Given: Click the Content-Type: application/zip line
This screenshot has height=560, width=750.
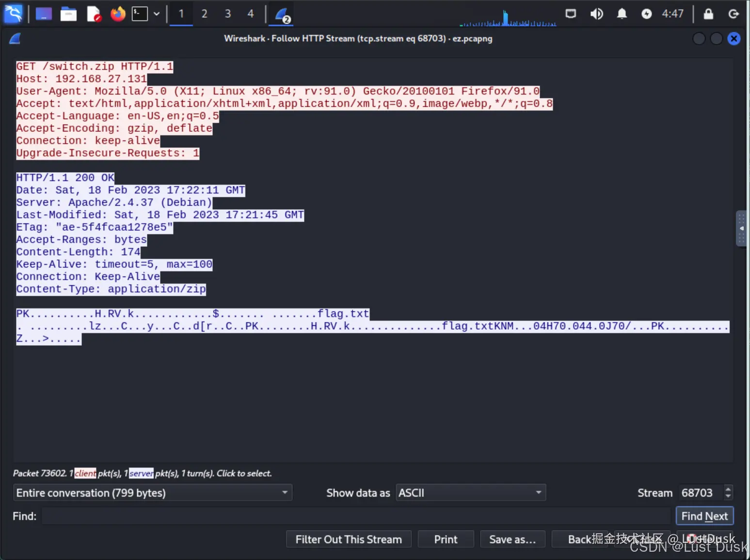Looking at the screenshot, I should [111, 289].
